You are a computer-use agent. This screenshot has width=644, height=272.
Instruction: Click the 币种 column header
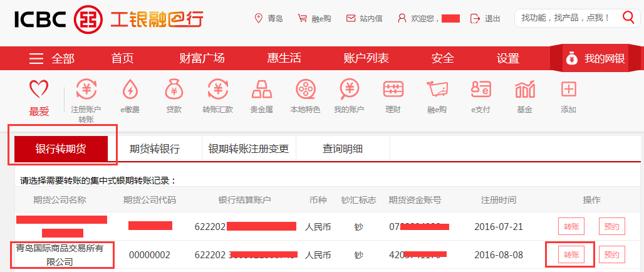(x=318, y=200)
